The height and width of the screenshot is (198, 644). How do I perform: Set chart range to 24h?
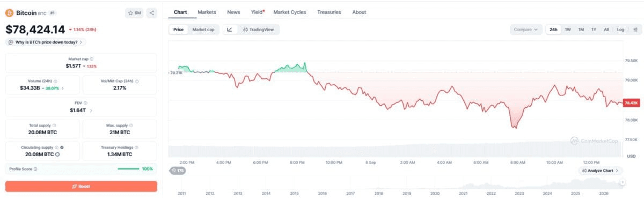click(x=553, y=30)
